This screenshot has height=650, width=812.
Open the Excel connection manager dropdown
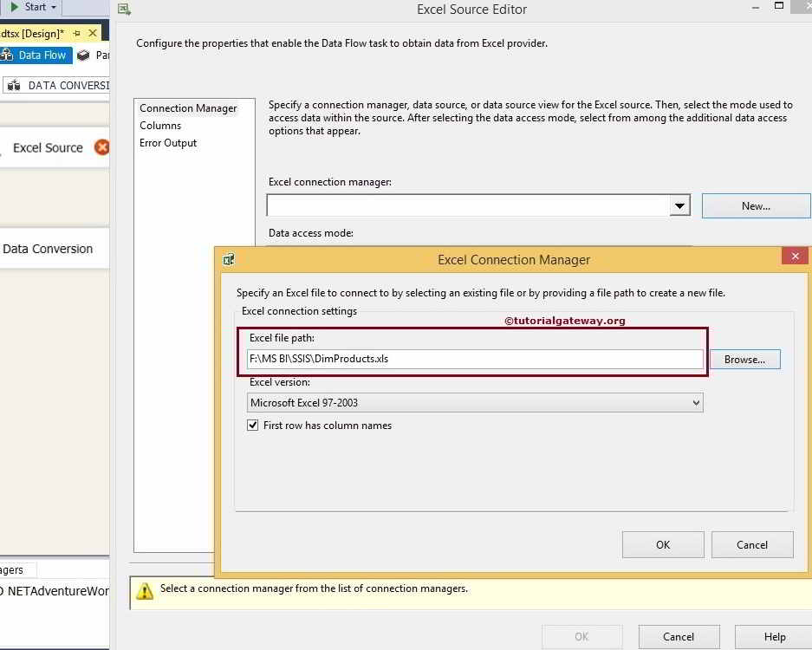679,205
